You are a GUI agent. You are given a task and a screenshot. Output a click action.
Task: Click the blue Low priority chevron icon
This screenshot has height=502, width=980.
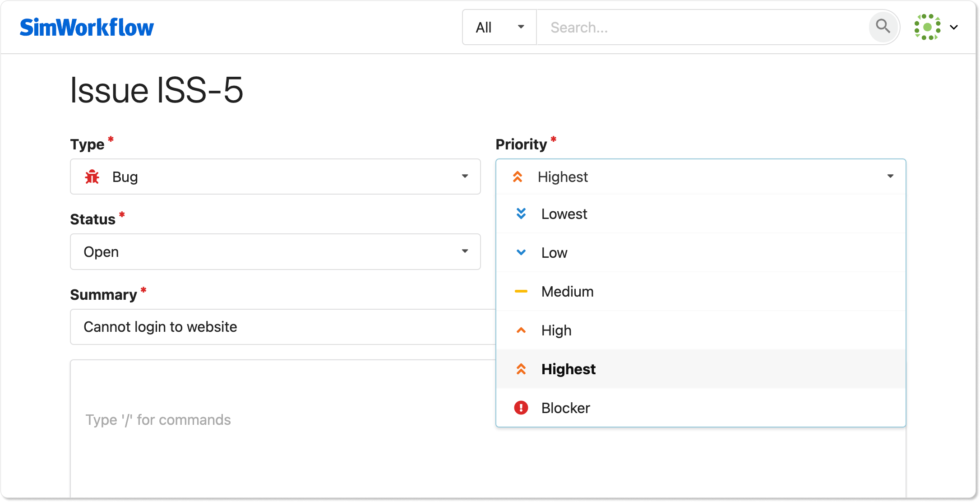521,252
